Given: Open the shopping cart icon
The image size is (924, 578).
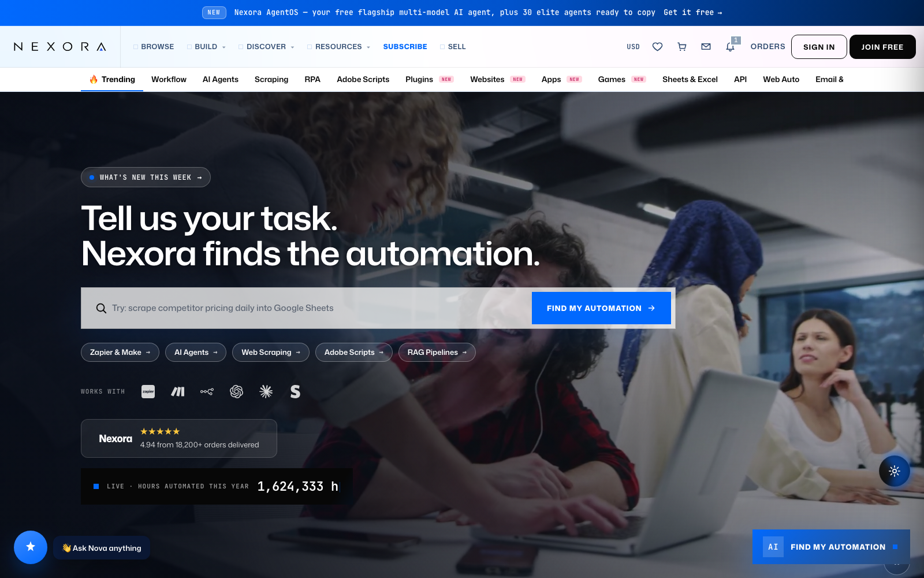Looking at the screenshot, I should [682, 47].
